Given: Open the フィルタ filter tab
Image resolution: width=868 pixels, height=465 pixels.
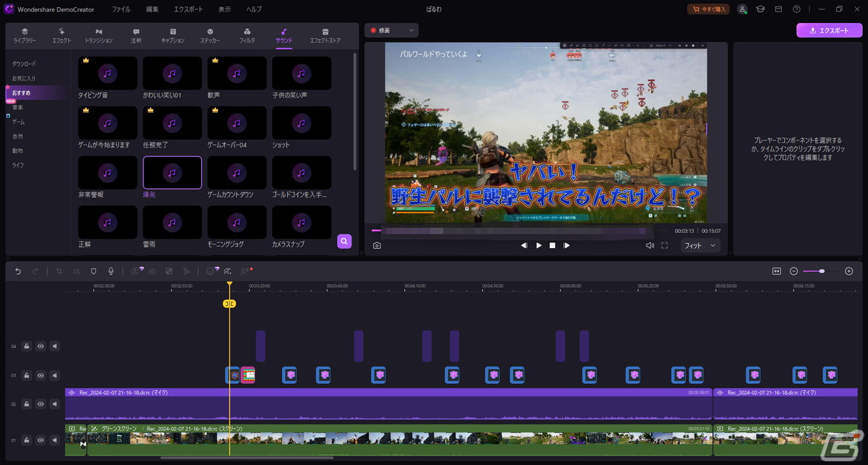Looking at the screenshot, I should tap(247, 35).
